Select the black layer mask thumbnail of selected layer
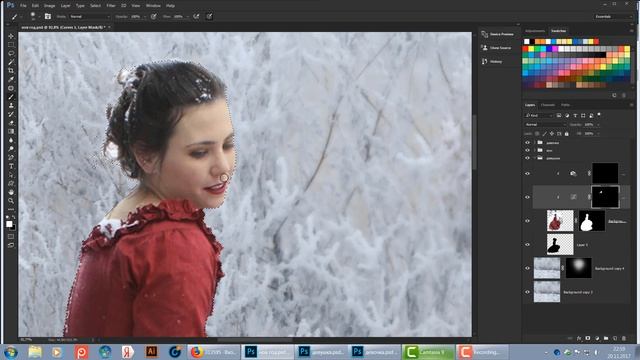The height and width of the screenshot is (360, 640). coord(605,197)
